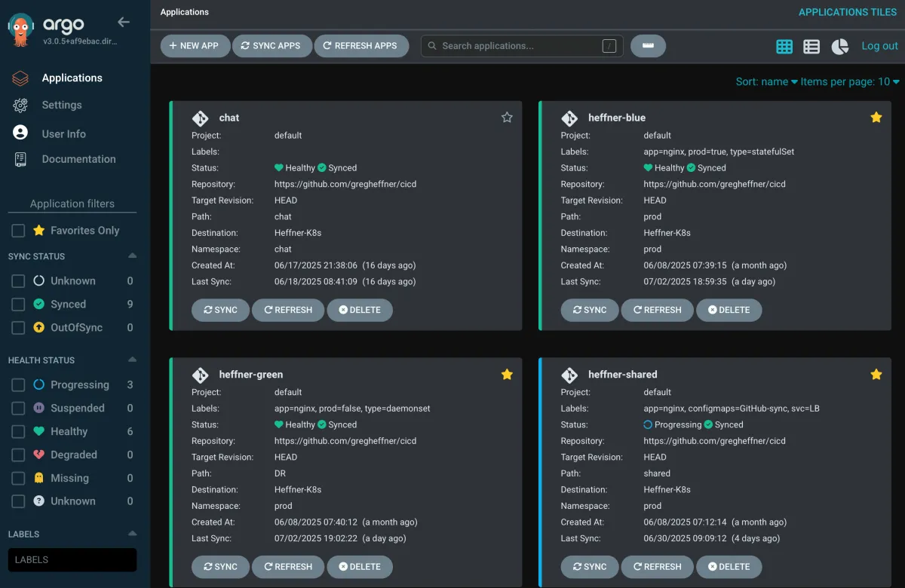Check the Synced sync status filter
The image size is (905, 588).
(18, 305)
